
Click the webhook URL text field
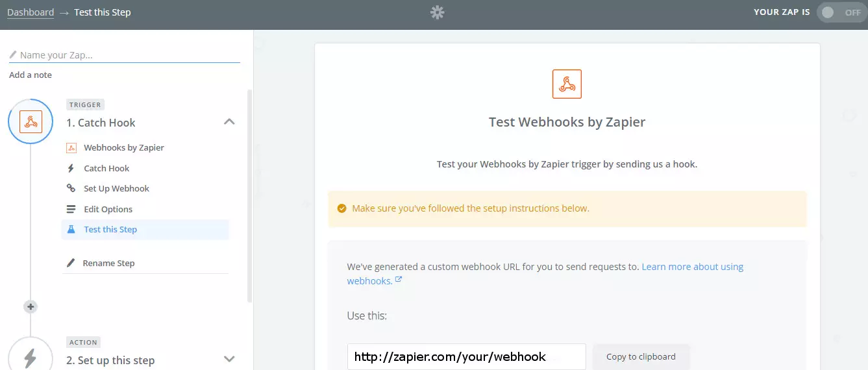(467, 356)
